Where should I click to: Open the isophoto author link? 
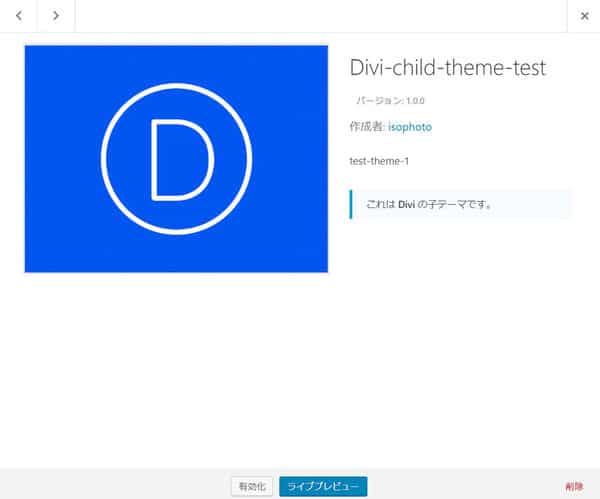coord(410,127)
